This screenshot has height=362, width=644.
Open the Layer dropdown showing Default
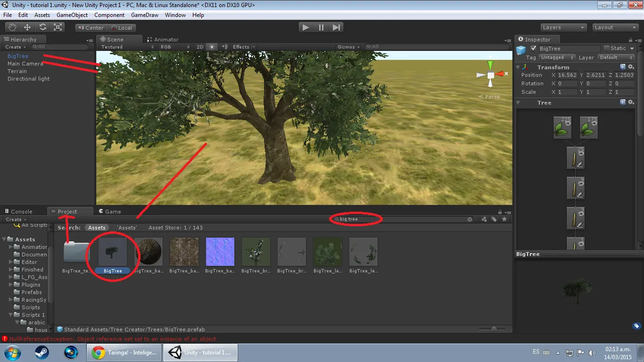point(616,58)
